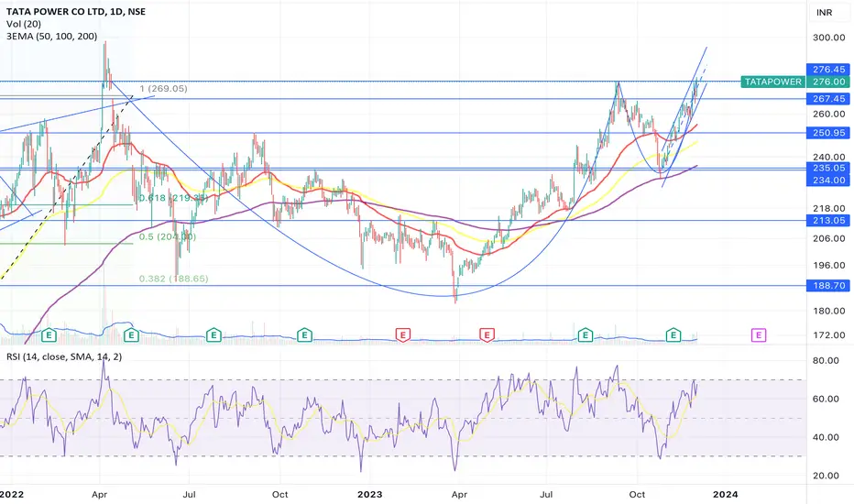Screen dimensions: 854x504
Task: Click the Fibonacci 0.382 (188.65) level label
Action: 173,279
